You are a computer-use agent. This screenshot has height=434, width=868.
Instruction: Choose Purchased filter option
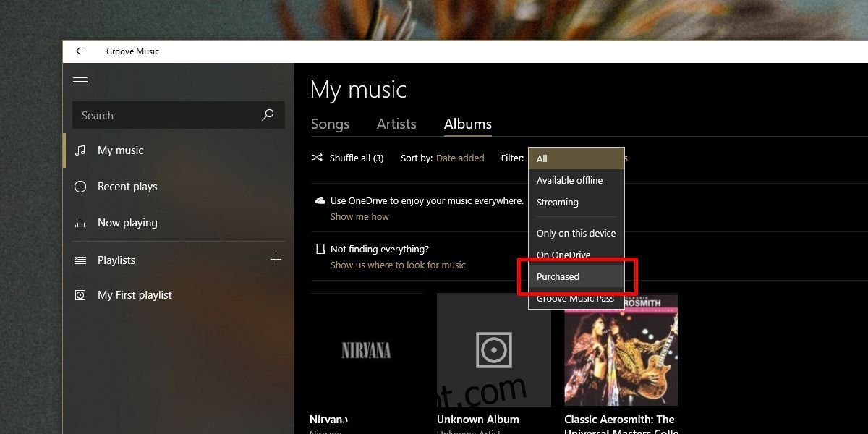tap(576, 276)
